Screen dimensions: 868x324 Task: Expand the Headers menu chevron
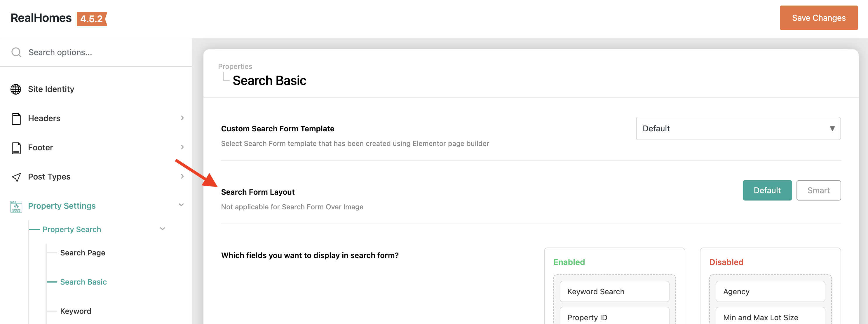[182, 118]
